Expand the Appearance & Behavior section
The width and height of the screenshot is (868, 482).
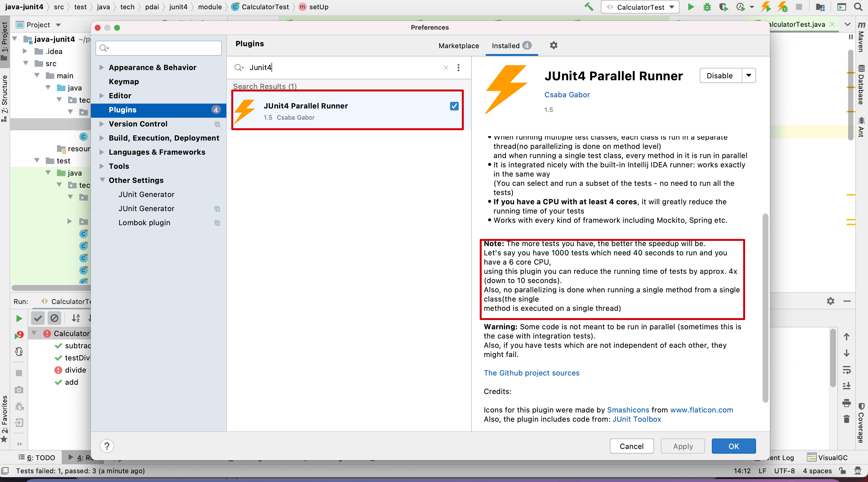(102, 67)
